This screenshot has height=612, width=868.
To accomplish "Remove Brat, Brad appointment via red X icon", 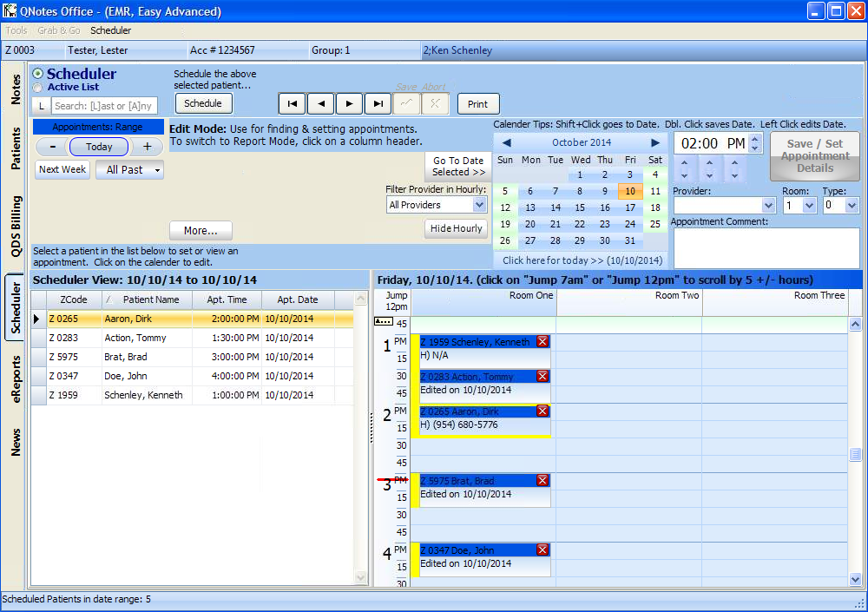I will [x=543, y=480].
